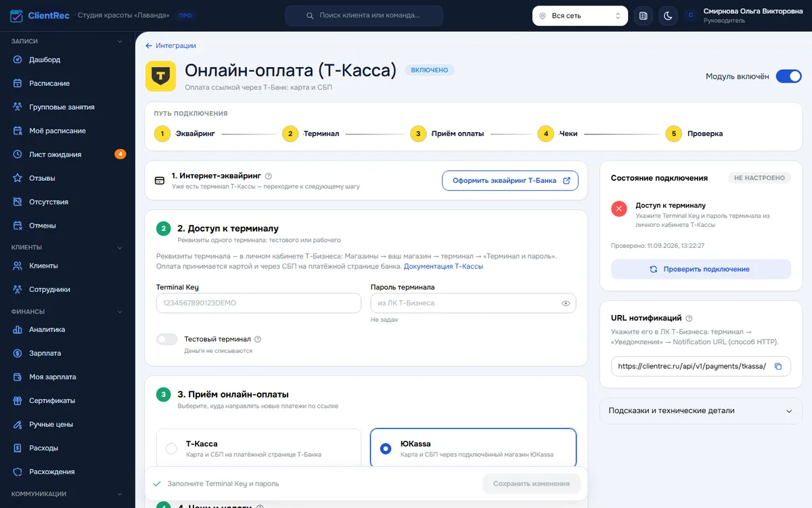Click the notification URL field
The width and height of the screenshot is (812, 508).
[x=700, y=366]
